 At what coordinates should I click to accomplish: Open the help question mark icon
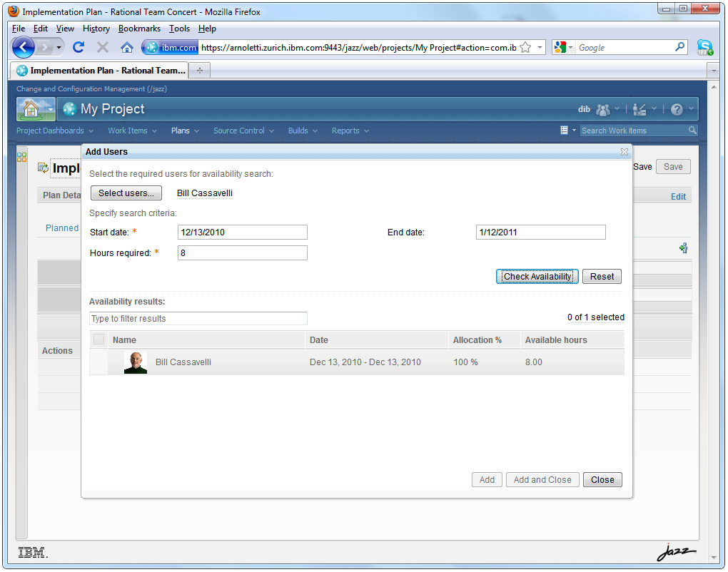tap(677, 110)
